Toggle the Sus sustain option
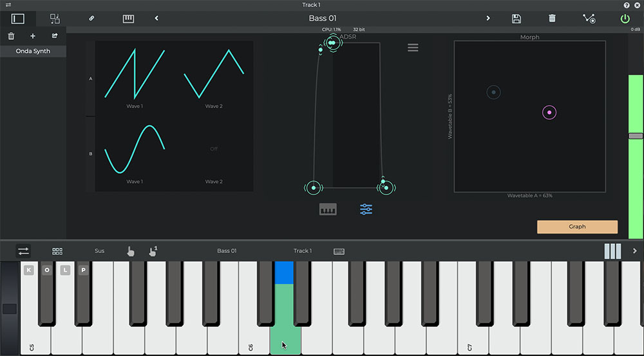Image resolution: width=644 pixels, height=356 pixels. click(x=99, y=251)
